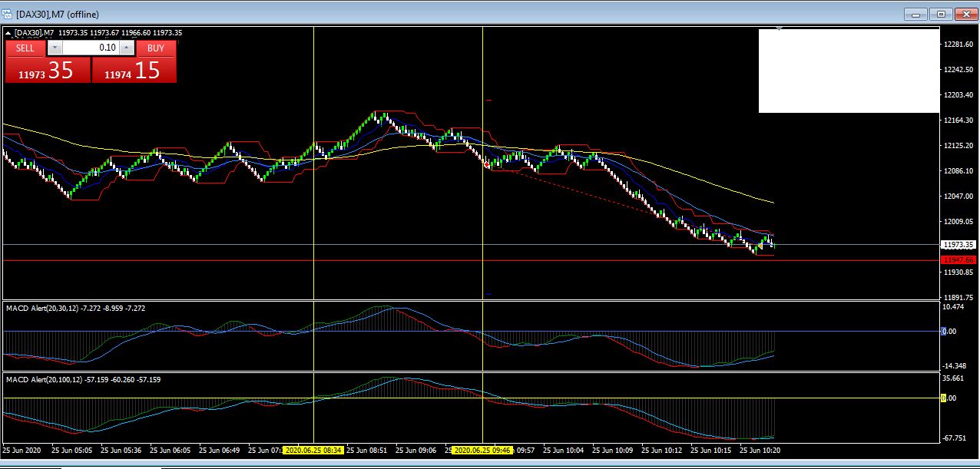980x469 pixels.
Task: Click the 25 Jun 10:20 time label
Action: 761,450
